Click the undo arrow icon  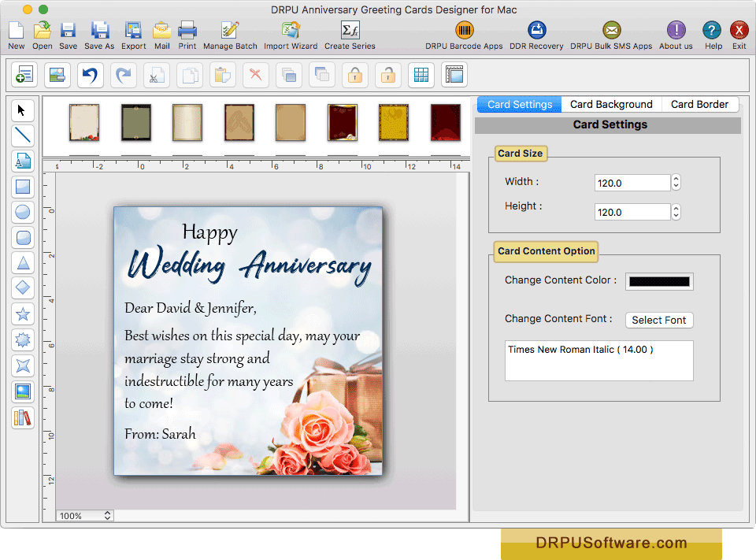pos(91,75)
